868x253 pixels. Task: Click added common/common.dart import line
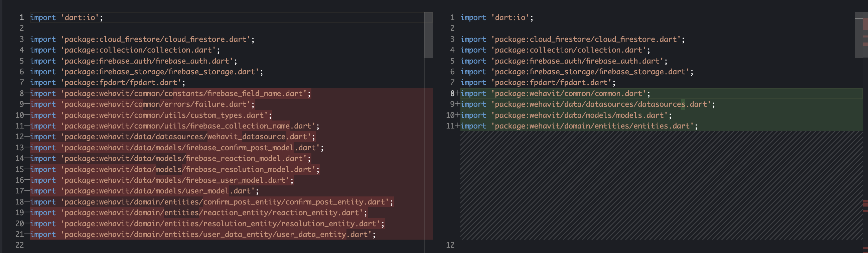pos(555,93)
